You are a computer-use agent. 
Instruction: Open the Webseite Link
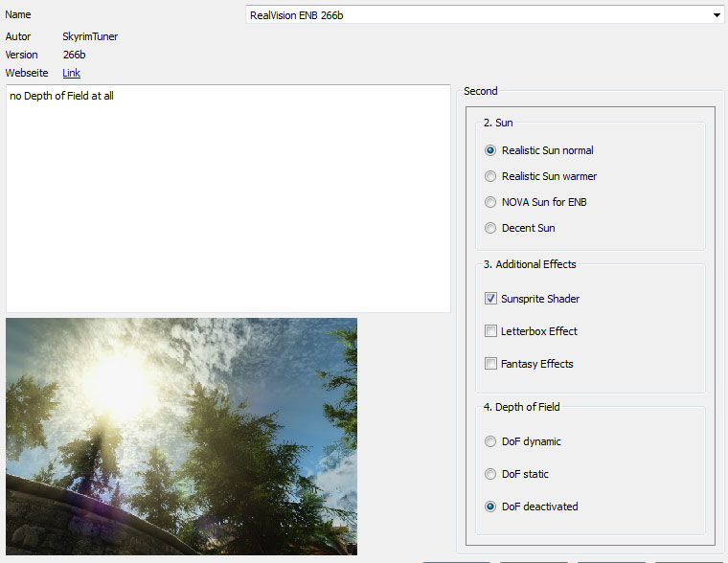(x=72, y=73)
